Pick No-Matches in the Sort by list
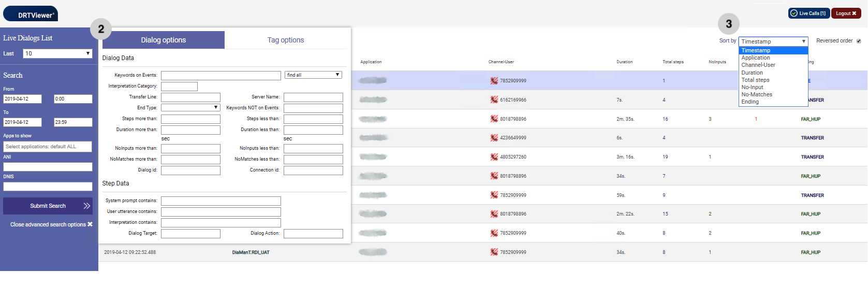 tap(757, 95)
